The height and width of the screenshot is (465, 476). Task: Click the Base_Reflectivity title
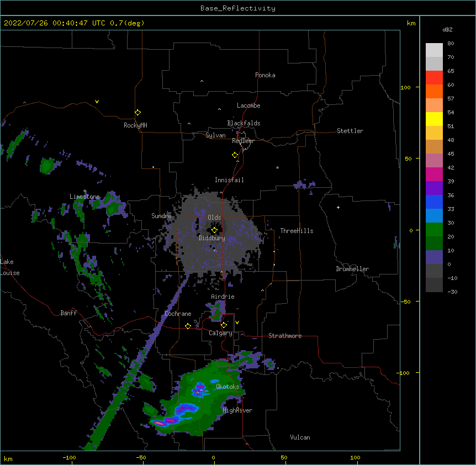click(238, 8)
